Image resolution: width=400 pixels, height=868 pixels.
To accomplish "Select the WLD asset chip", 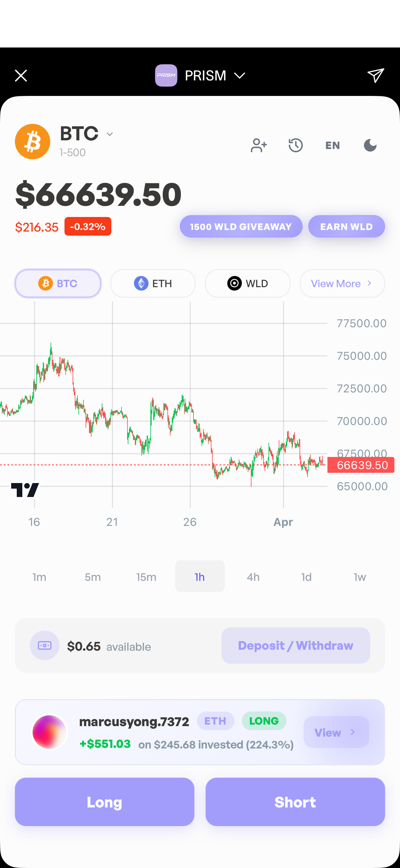I will pyautogui.click(x=247, y=283).
